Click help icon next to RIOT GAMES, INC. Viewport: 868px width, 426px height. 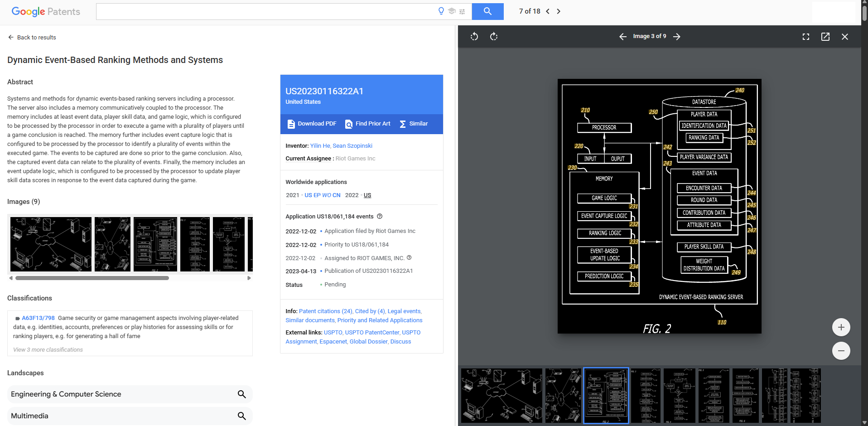409,257
